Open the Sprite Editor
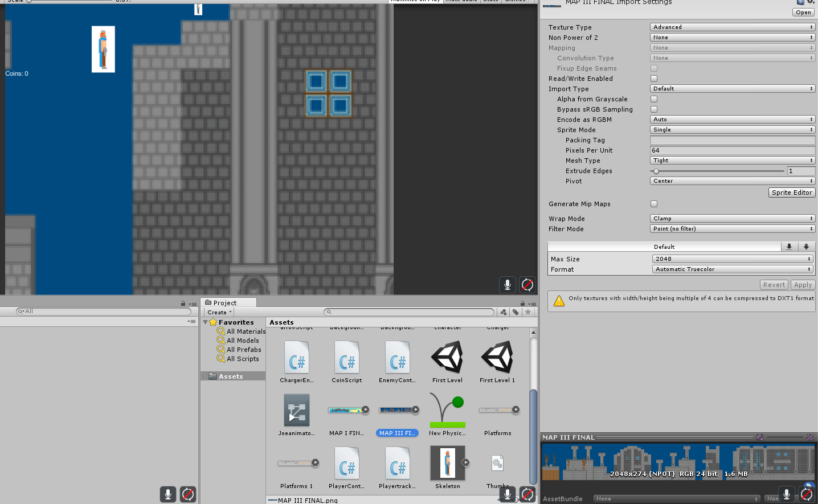The width and height of the screenshot is (818, 504). coord(792,192)
